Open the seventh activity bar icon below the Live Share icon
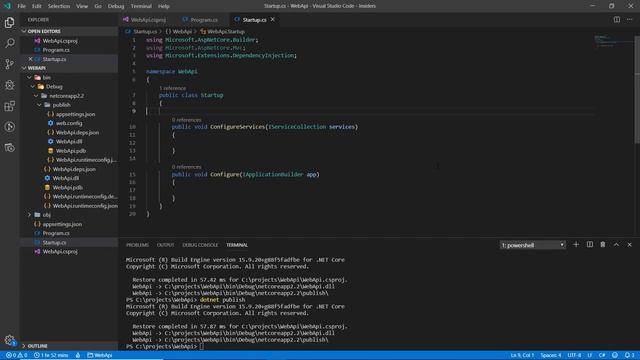 coord(9,148)
